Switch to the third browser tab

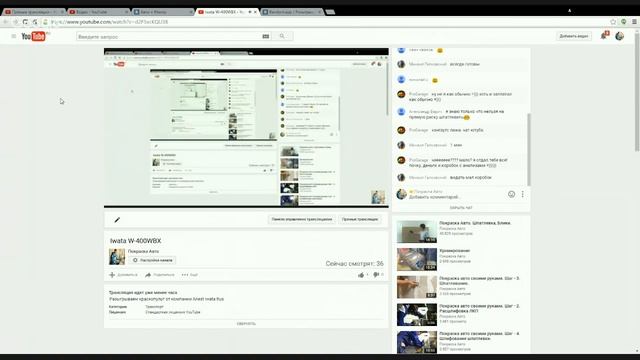point(162,12)
